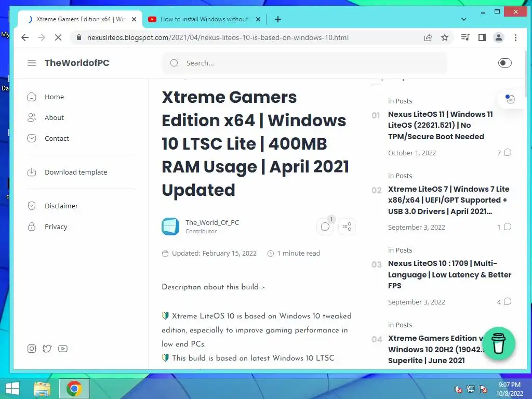
Task: Expand the tab search dropdown arrow
Action: pyautogui.click(x=464, y=19)
